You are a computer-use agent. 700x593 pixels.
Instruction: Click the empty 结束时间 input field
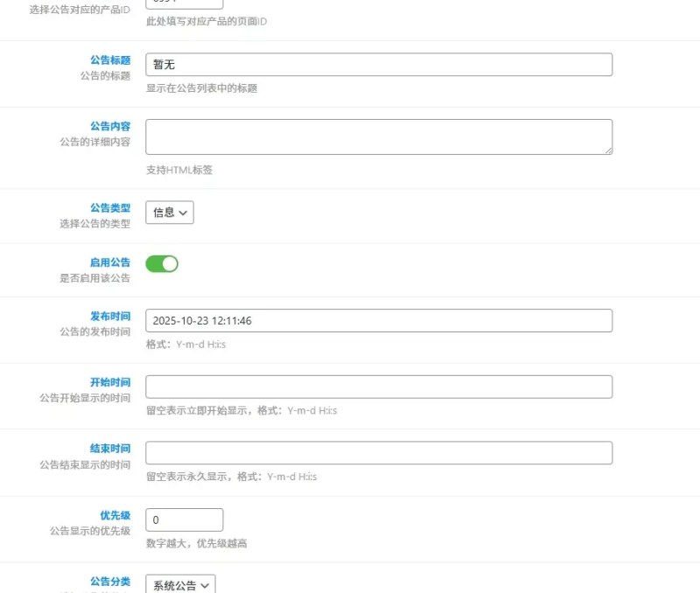click(x=376, y=452)
